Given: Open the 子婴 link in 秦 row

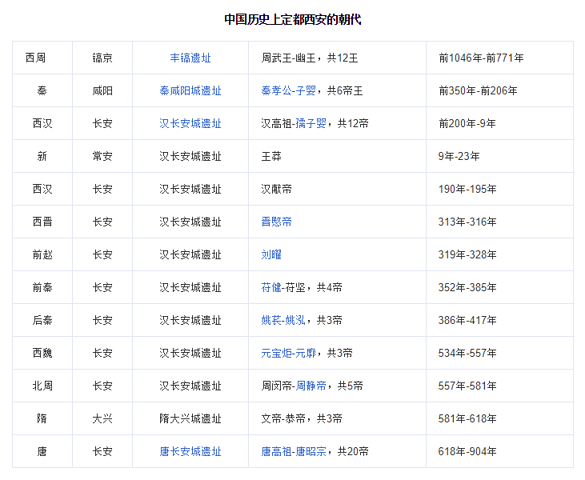Looking at the screenshot, I should [306, 91].
